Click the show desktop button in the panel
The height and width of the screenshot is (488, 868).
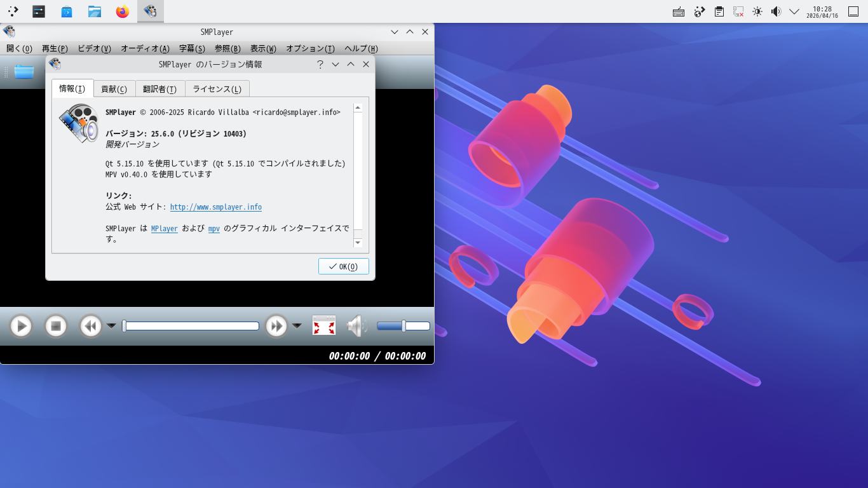(x=854, y=11)
